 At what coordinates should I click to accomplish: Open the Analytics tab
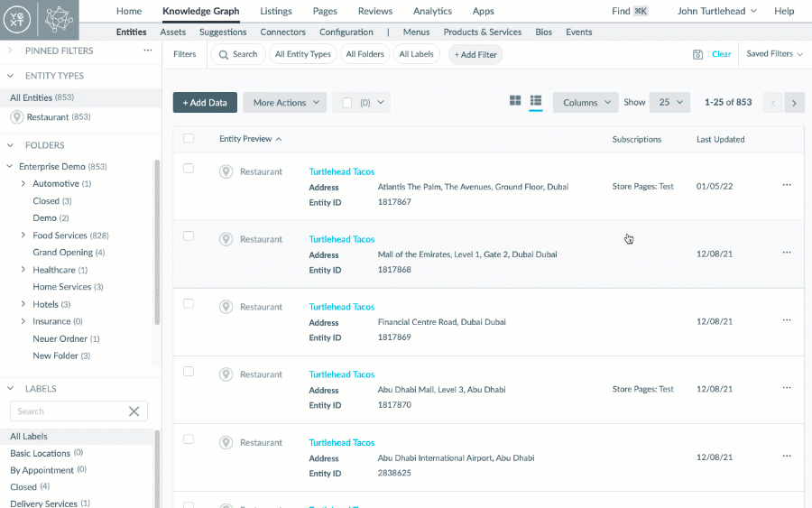tap(432, 12)
